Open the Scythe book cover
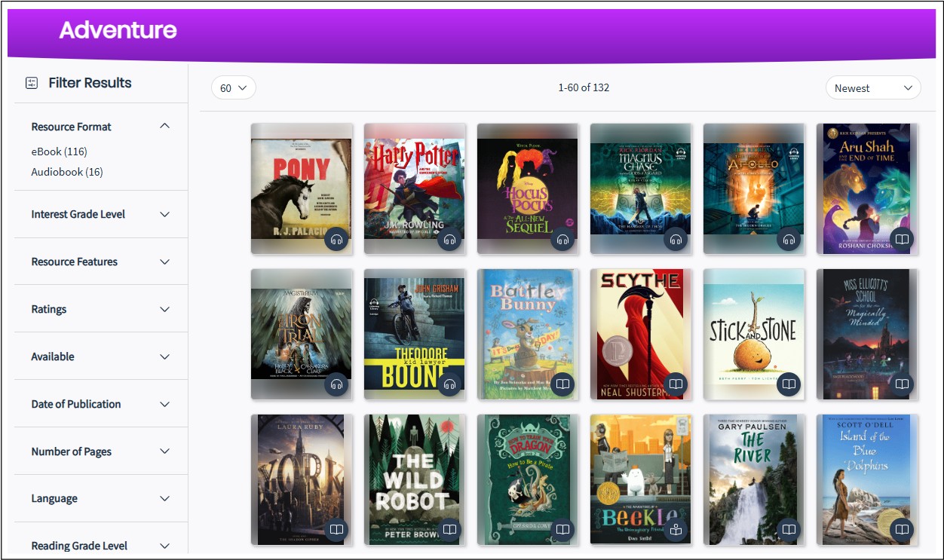944x560 pixels. (641, 334)
